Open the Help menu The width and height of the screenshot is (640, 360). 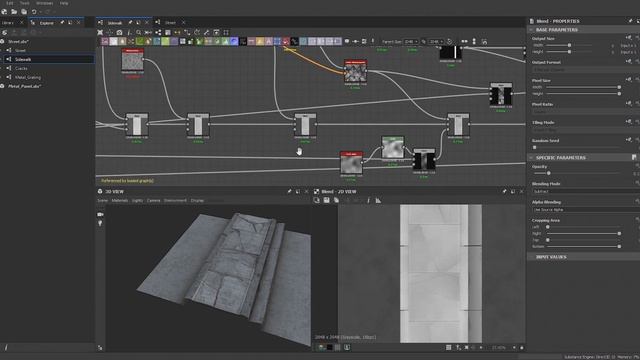coord(64,3)
